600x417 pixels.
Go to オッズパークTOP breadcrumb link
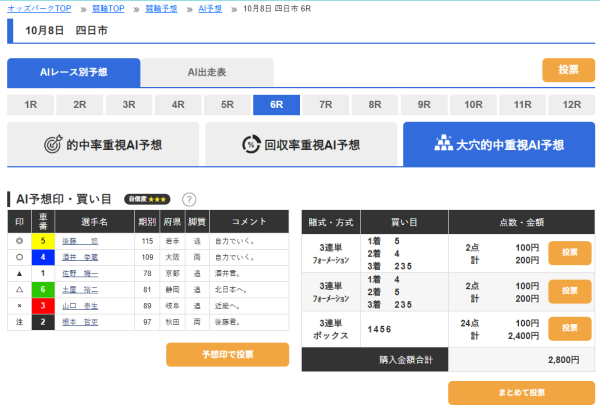(39, 9)
